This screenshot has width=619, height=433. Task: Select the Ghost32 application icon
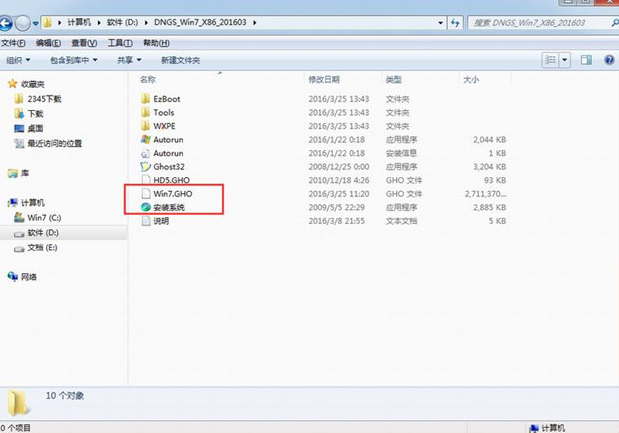pyautogui.click(x=146, y=167)
